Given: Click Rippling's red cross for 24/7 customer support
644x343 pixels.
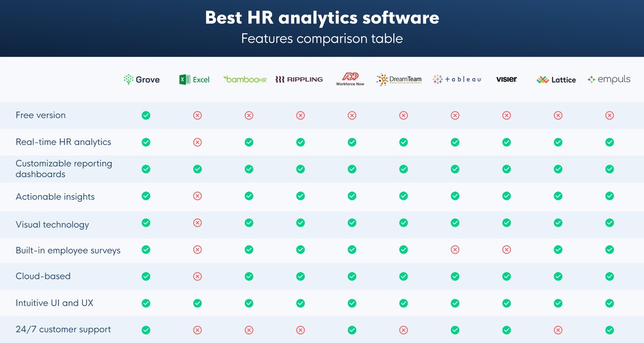Looking at the screenshot, I should coord(301,330).
